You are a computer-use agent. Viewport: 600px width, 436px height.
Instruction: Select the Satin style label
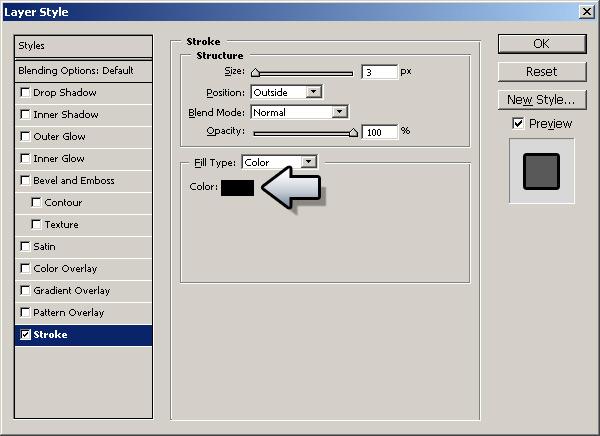coord(44,247)
